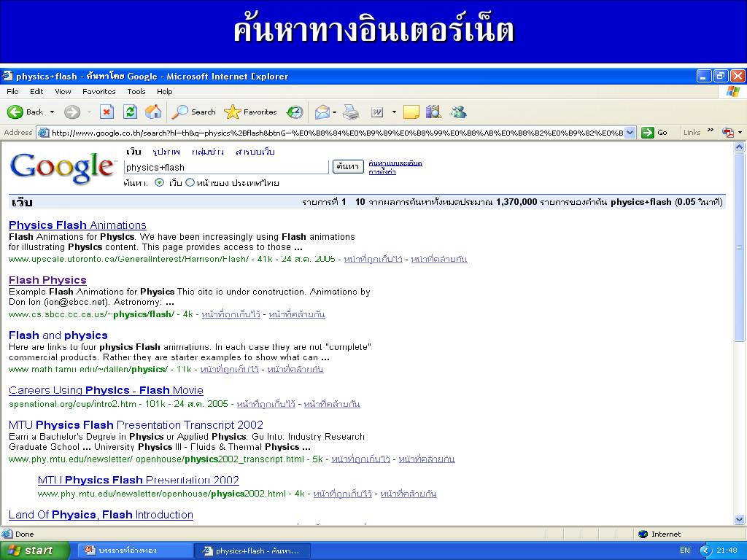Expand the Mail button dropdown arrow
747x560 pixels.
pyautogui.click(x=334, y=112)
